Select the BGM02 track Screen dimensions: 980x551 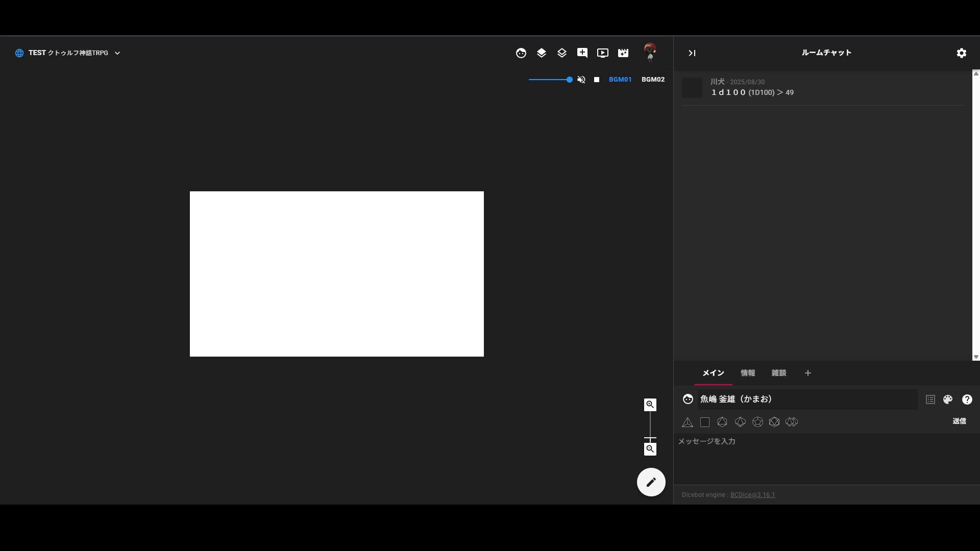coord(653,80)
